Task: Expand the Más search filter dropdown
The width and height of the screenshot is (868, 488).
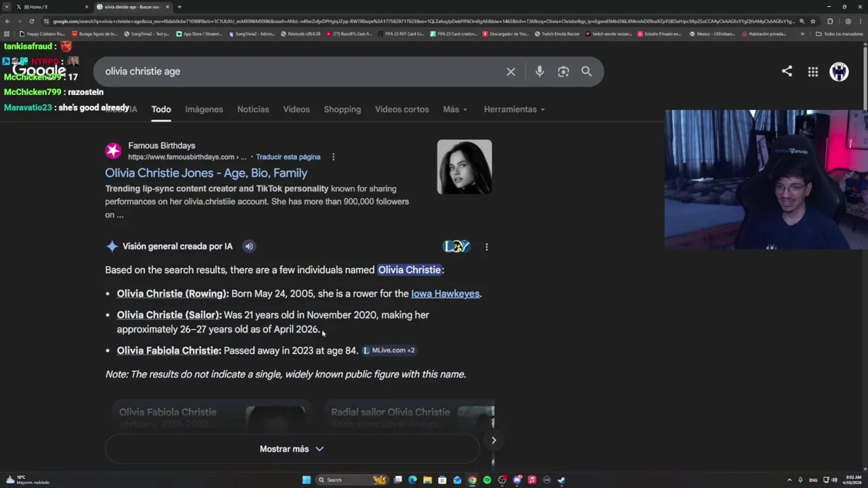Action: tap(455, 109)
